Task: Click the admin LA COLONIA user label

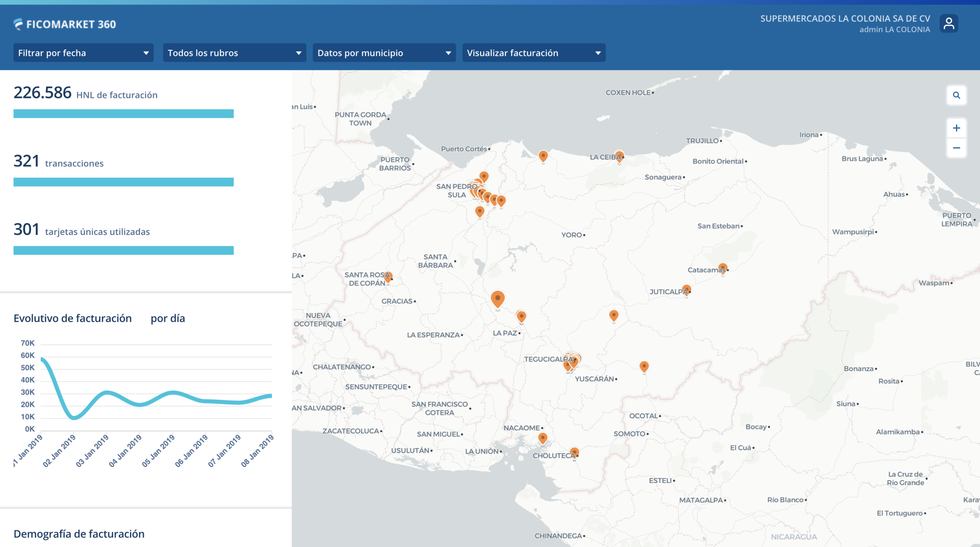Action: [x=894, y=29]
